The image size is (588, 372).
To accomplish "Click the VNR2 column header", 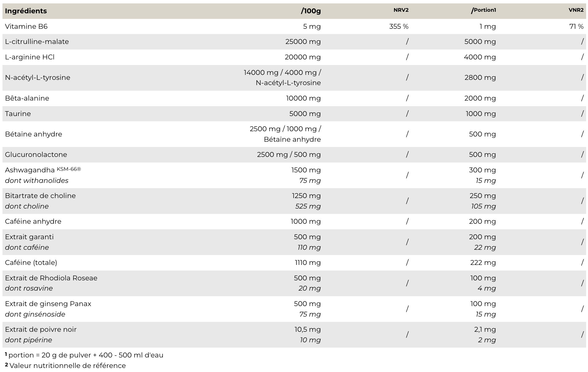I will pos(576,10).
